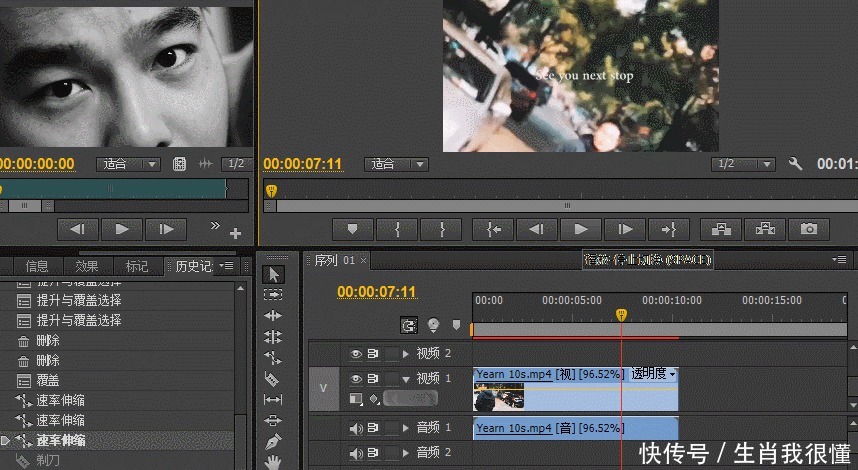Open program monitor settings wrench
858x470 pixels.
796,164
